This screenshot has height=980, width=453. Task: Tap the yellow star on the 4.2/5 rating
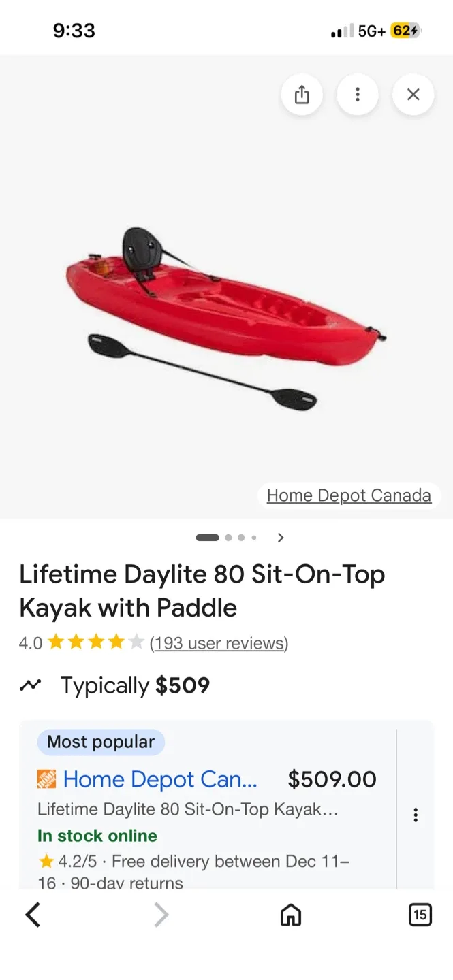click(46, 861)
